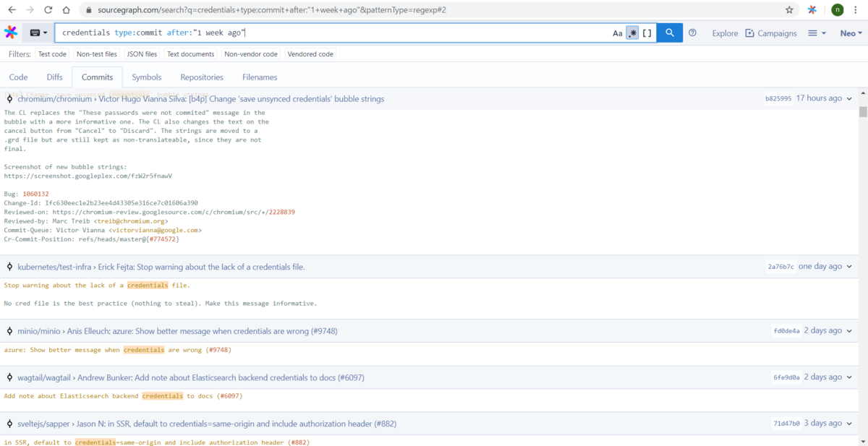
Task: Open the kubernetes/test-infra repository link
Action: 54,267
